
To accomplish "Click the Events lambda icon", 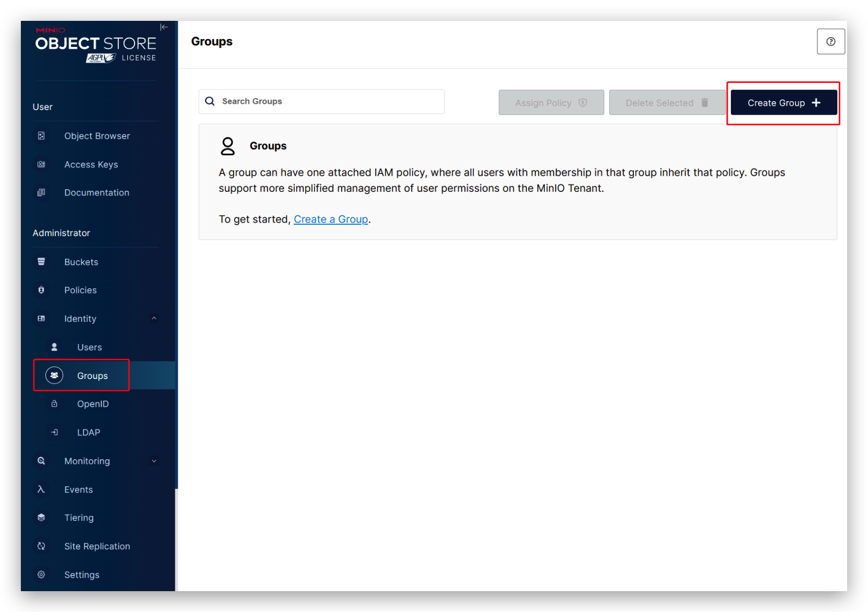I will click(41, 489).
